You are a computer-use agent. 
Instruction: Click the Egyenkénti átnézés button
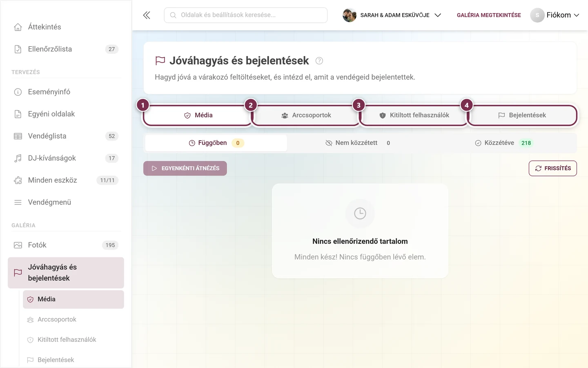185,168
